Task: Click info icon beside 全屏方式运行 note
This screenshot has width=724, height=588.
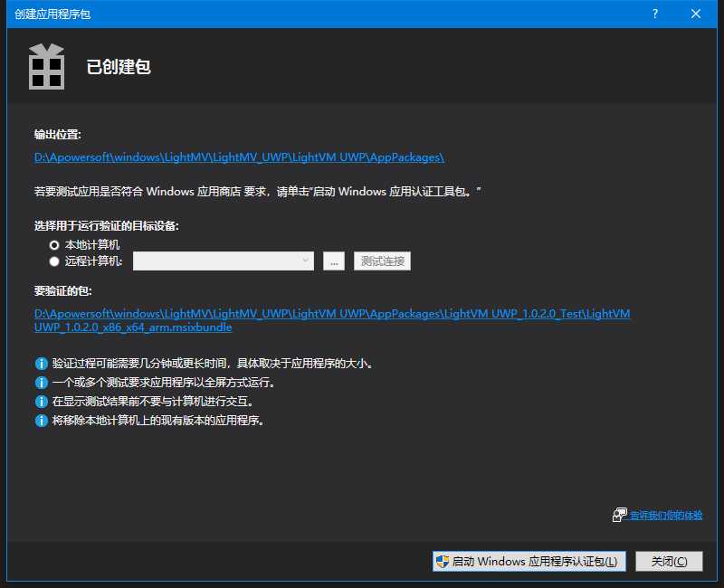Action: (x=41, y=383)
